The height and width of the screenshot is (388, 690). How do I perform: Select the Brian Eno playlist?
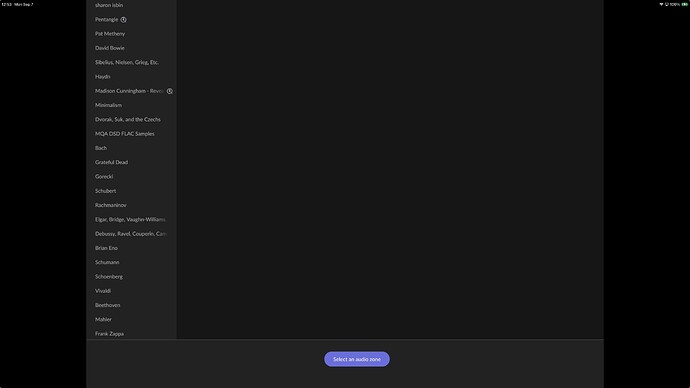click(x=106, y=248)
